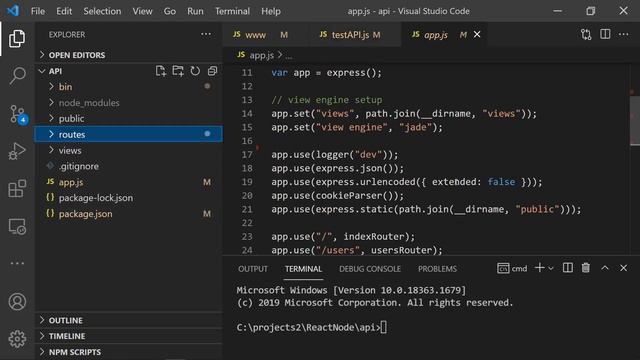Close the app.js editor tab
This screenshot has height=360, width=640.
tap(477, 34)
